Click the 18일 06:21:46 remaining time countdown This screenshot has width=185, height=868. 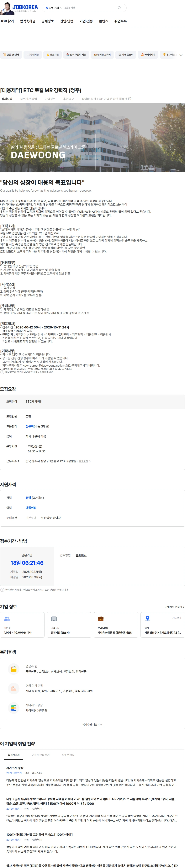pos(27,563)
